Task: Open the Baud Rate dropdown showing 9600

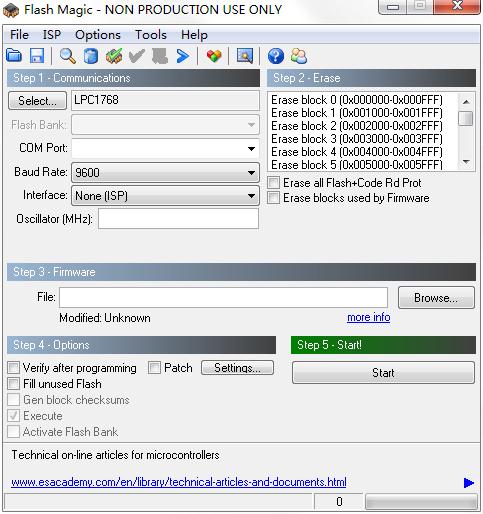Action: (165, 173)
